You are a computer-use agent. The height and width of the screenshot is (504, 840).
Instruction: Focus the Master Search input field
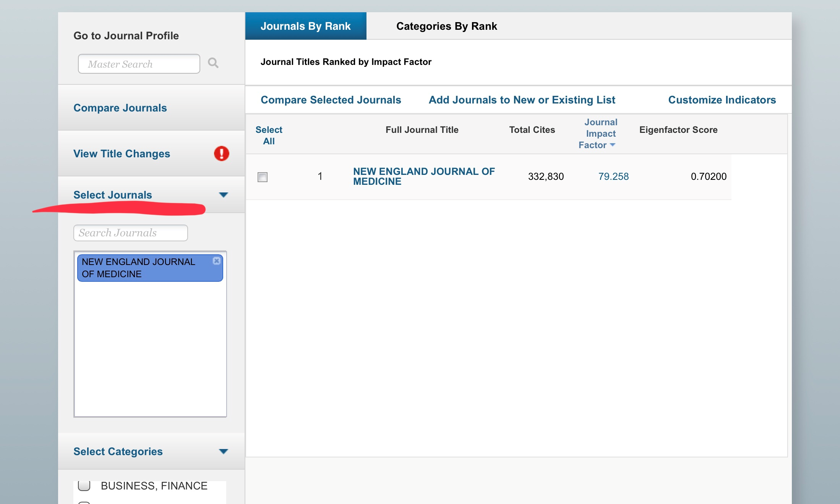coord(139,64)
